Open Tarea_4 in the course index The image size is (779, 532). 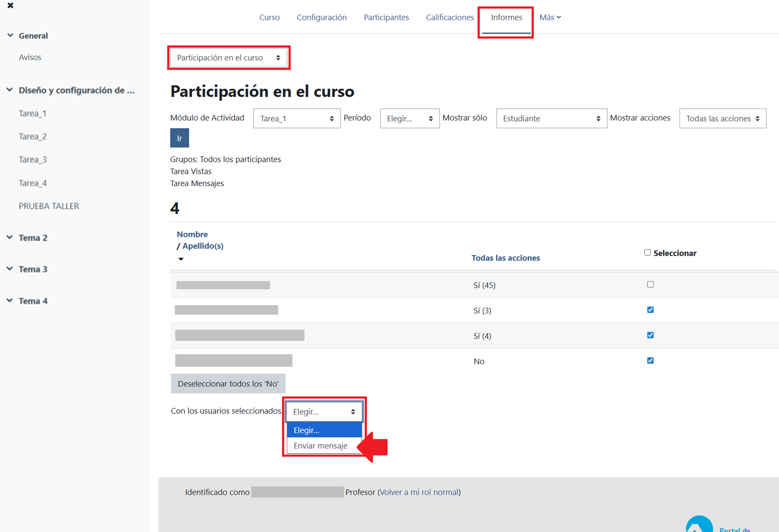point(33,183)
